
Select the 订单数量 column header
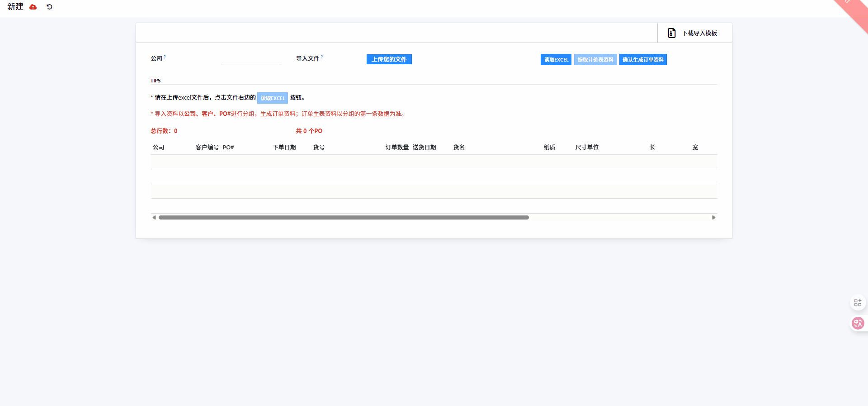(x=397, y=148)
